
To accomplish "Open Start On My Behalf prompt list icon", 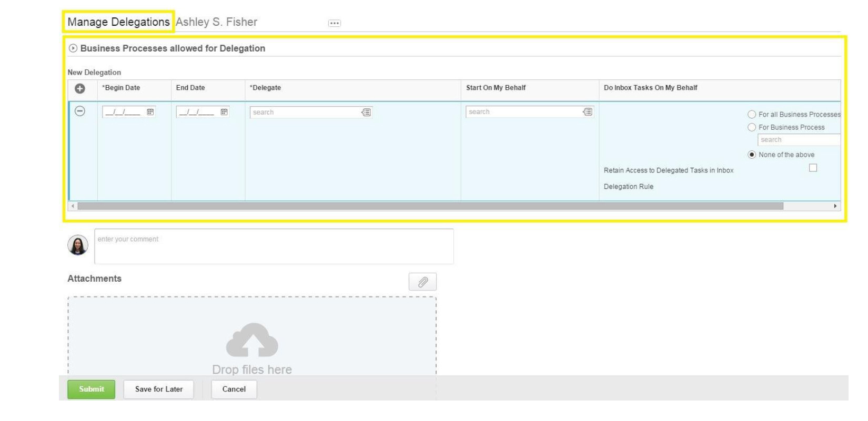I will (588, 111).
